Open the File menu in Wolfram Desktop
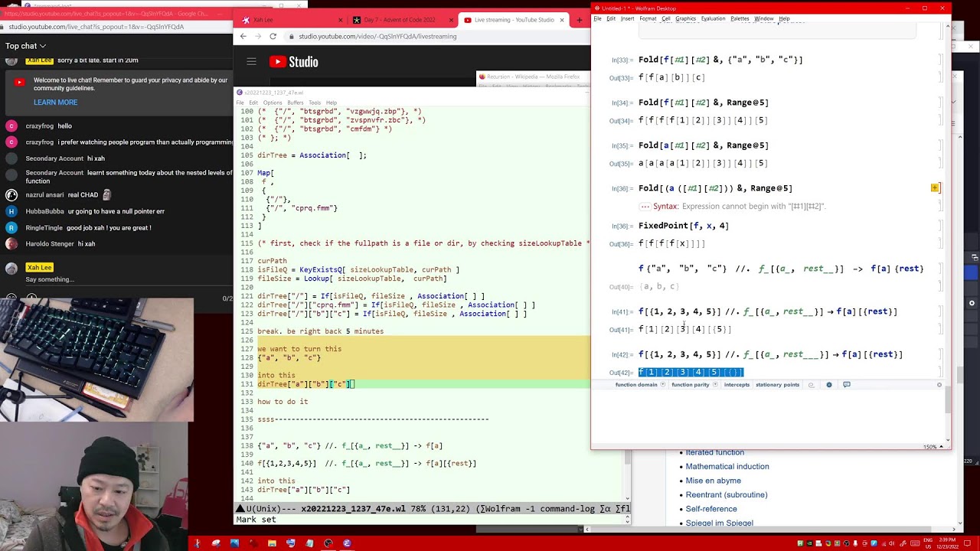 point(597,18)
